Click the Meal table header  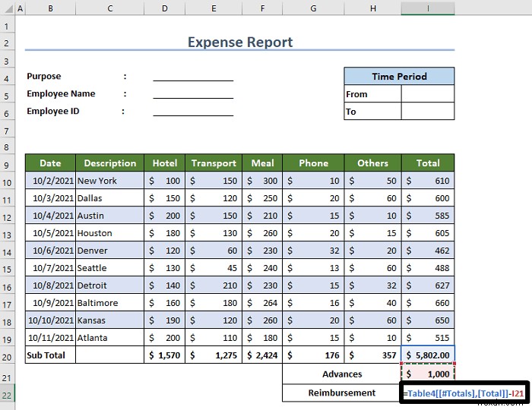262,163
